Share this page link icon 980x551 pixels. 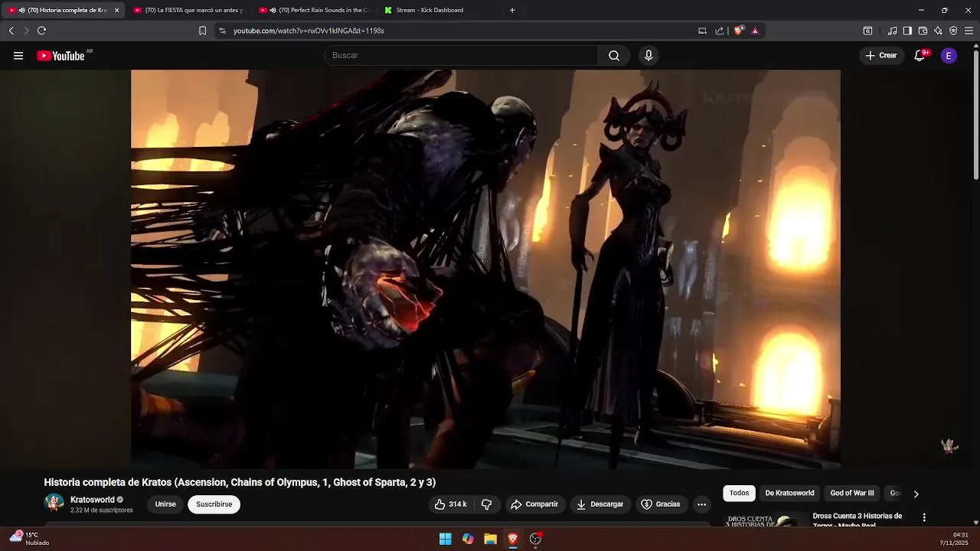coord(720,31)
